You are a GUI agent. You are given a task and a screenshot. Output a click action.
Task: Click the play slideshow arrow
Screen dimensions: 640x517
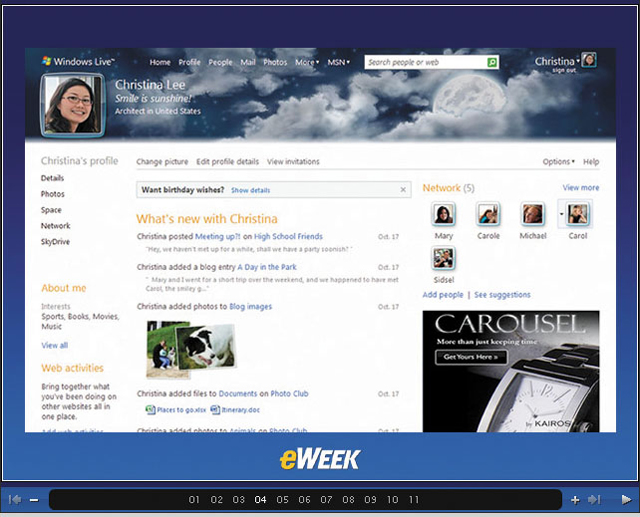(x=626, y=499)
